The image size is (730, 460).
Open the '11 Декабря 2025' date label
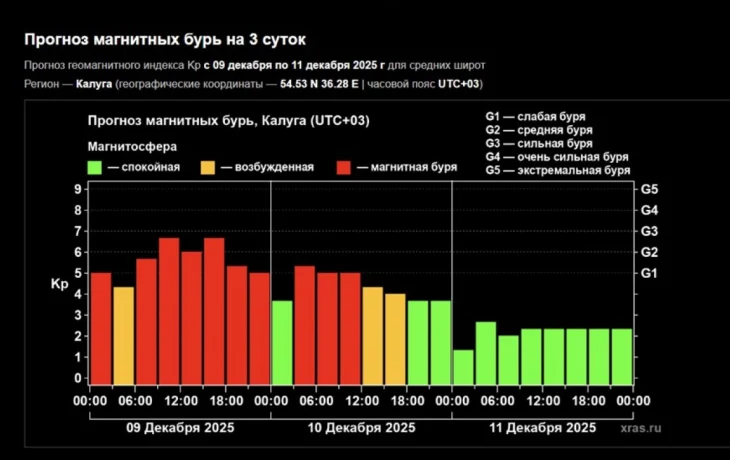[542, 427]
